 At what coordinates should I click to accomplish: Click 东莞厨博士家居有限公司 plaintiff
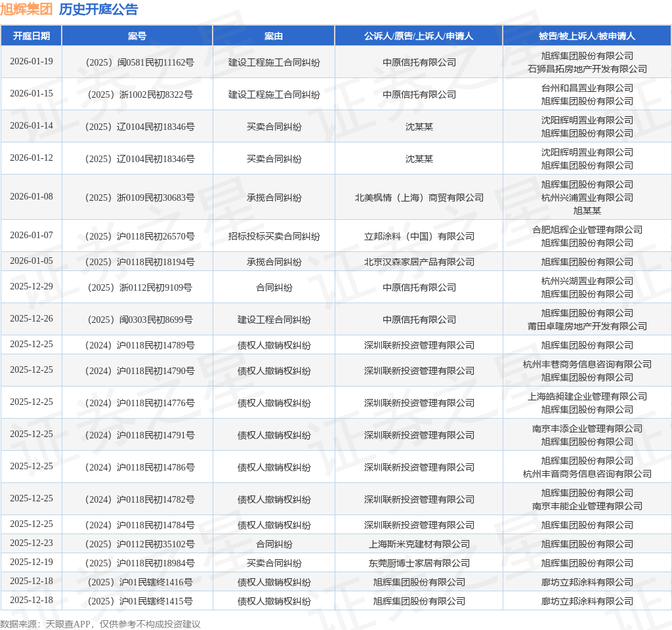(x=419, y=563)
